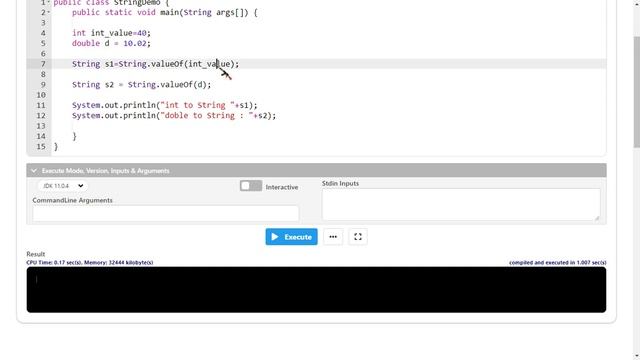Click line number 11 in the gutter
The height and width of the screenshot is (360, 640).
pos(41,105)
